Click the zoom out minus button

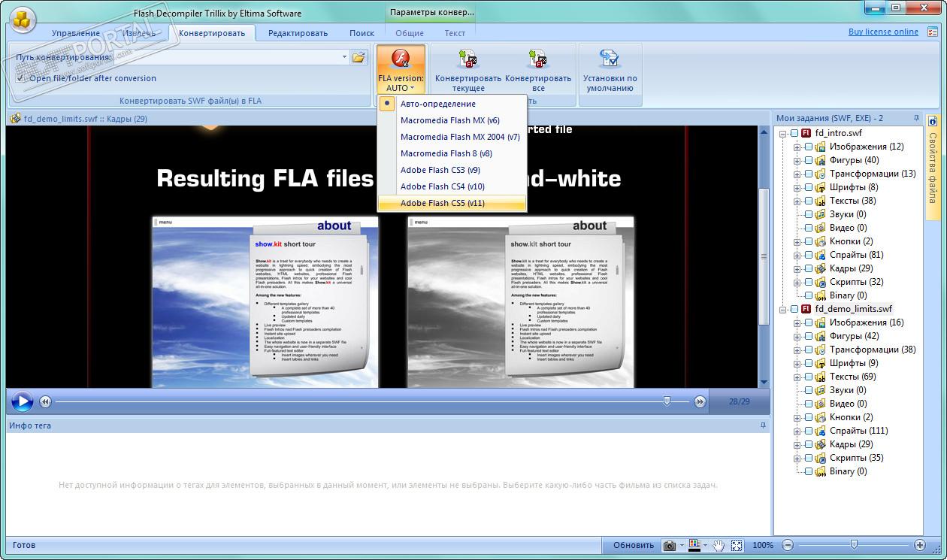coord(788,545)
